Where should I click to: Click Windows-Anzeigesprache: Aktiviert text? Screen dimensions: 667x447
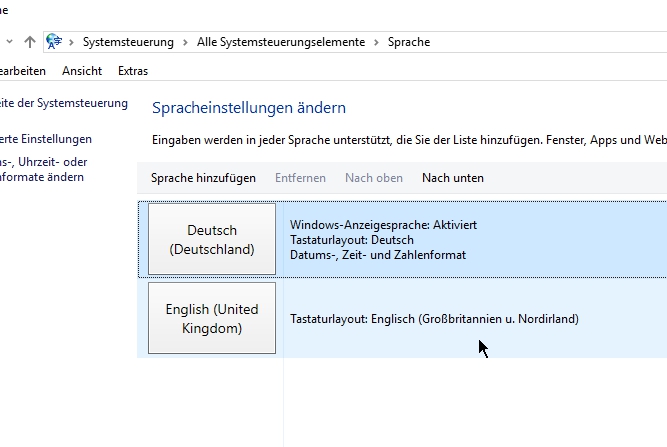[x=383, y=225]
